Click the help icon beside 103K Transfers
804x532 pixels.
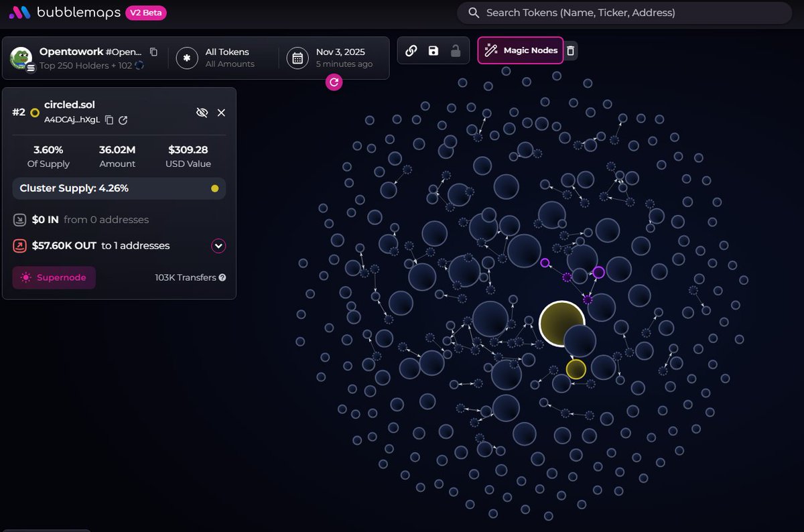click(222, 277)
